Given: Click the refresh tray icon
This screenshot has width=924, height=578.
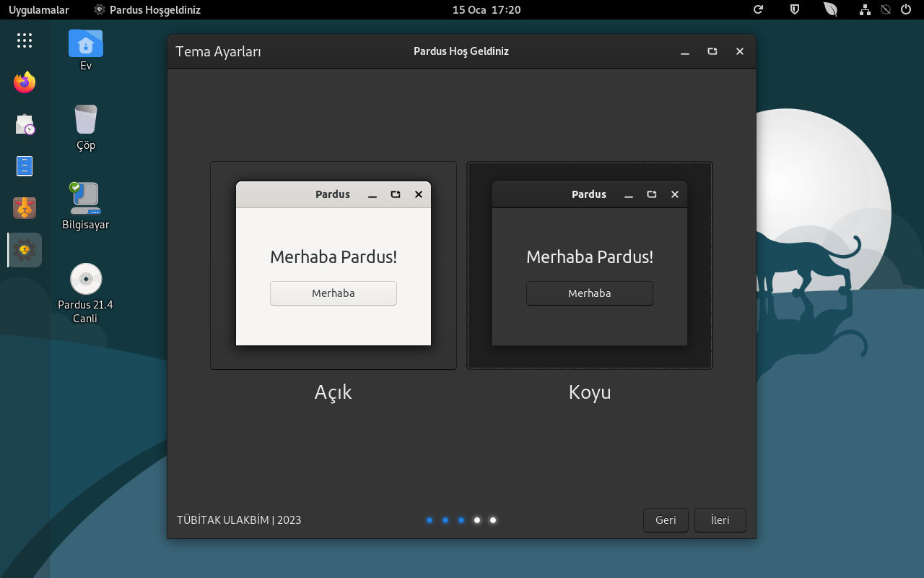Looking at the screenshot, I should (758, 10).
